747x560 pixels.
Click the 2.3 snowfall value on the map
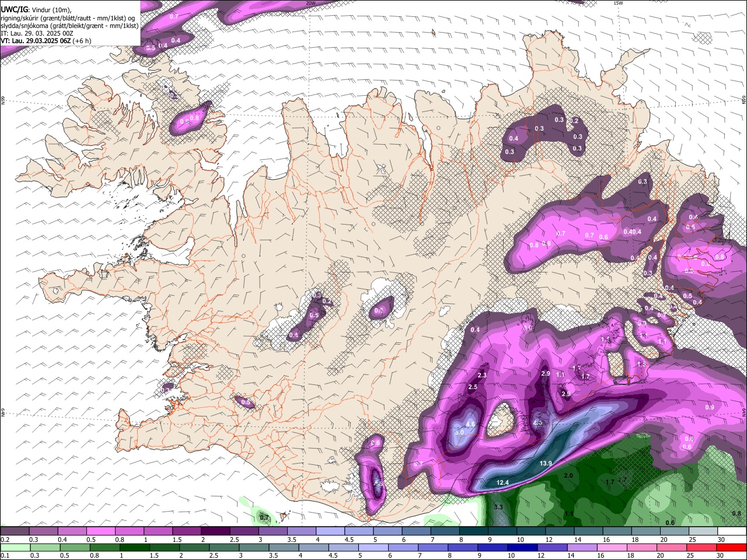click(482, 375)
